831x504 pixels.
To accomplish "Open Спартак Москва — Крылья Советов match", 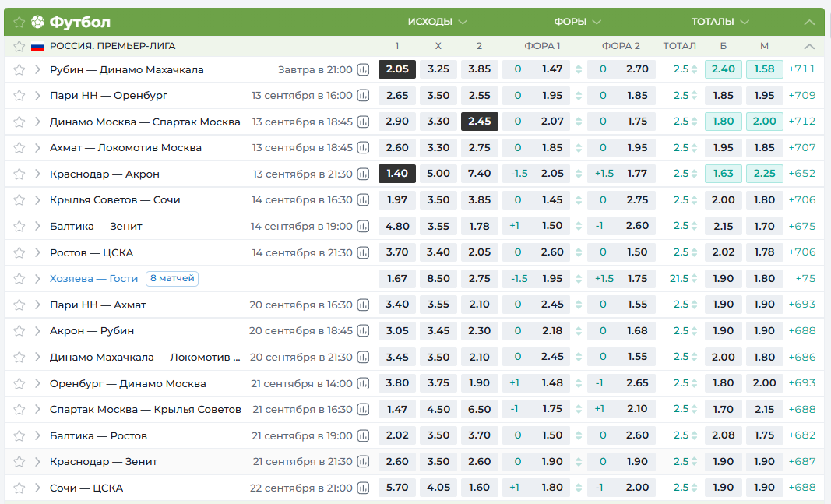I will 145,409.
